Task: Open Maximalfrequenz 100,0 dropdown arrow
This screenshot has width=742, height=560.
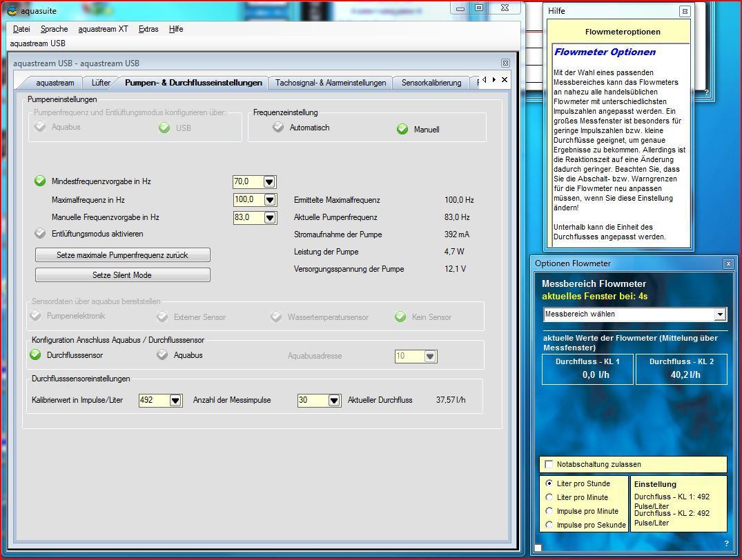Action: (270, 199)
